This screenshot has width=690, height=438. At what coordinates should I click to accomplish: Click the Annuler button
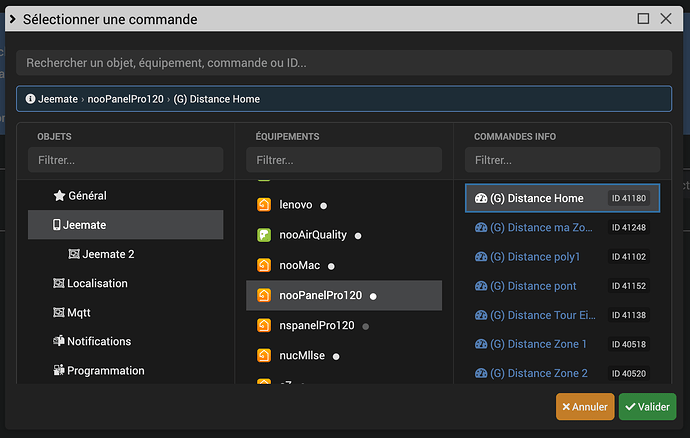tap(585, 407)
